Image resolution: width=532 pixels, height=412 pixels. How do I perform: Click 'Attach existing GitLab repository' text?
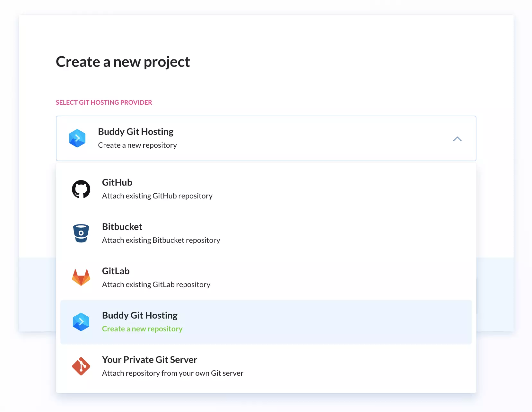[156, 285]
